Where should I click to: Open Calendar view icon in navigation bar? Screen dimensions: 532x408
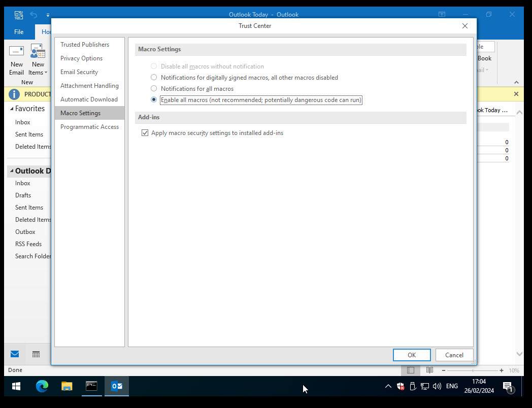coord(36,354)
